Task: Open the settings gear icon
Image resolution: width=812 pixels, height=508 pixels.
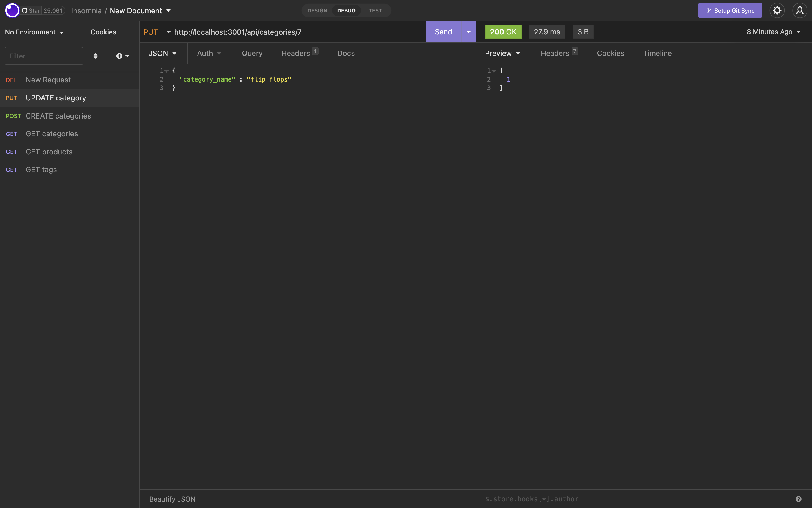Action: (777, 10)
